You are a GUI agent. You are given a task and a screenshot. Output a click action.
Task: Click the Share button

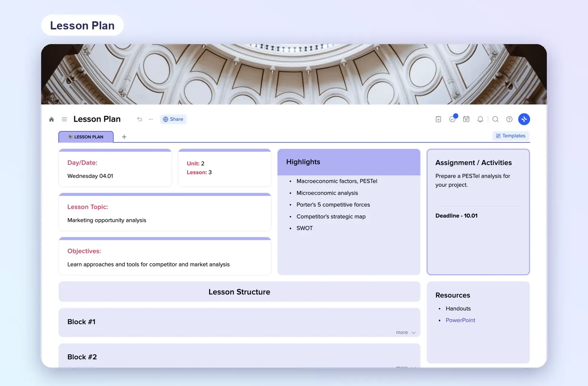(x=173, y=119)
